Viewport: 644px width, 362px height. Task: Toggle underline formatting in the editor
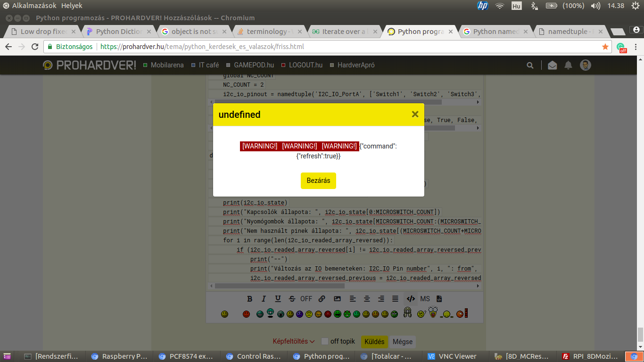[278, 299]
